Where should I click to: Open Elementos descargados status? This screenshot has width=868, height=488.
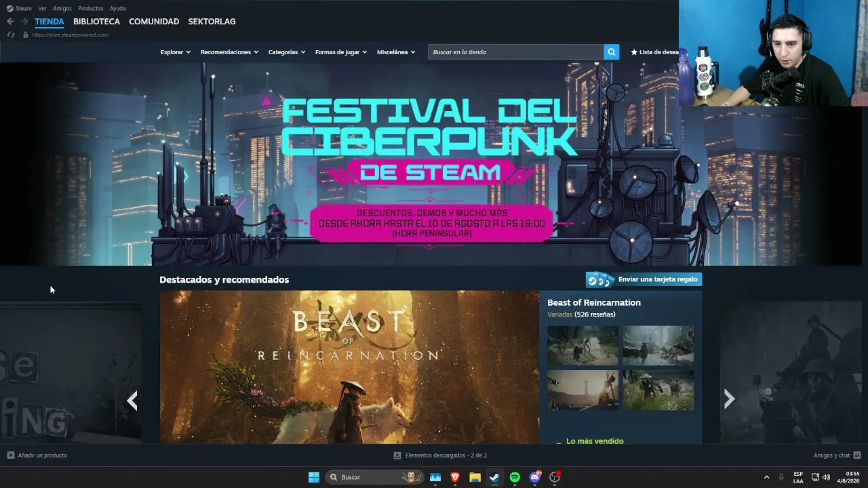point(446,455)
